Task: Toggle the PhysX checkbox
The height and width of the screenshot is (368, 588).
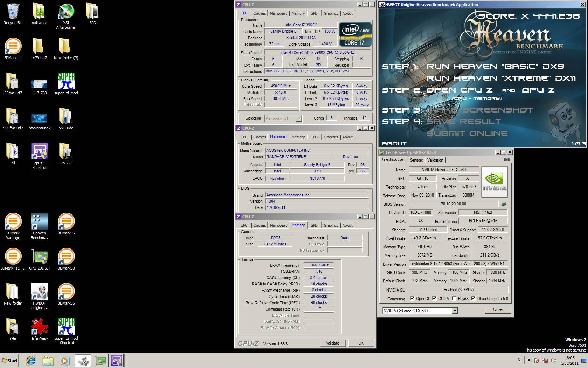Action: [x=454, y=299]
